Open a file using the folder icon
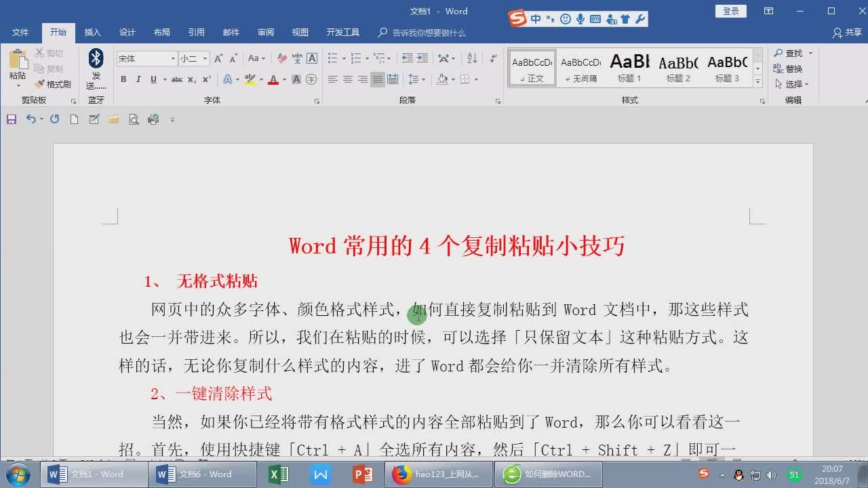 click(x=114, y=119)
